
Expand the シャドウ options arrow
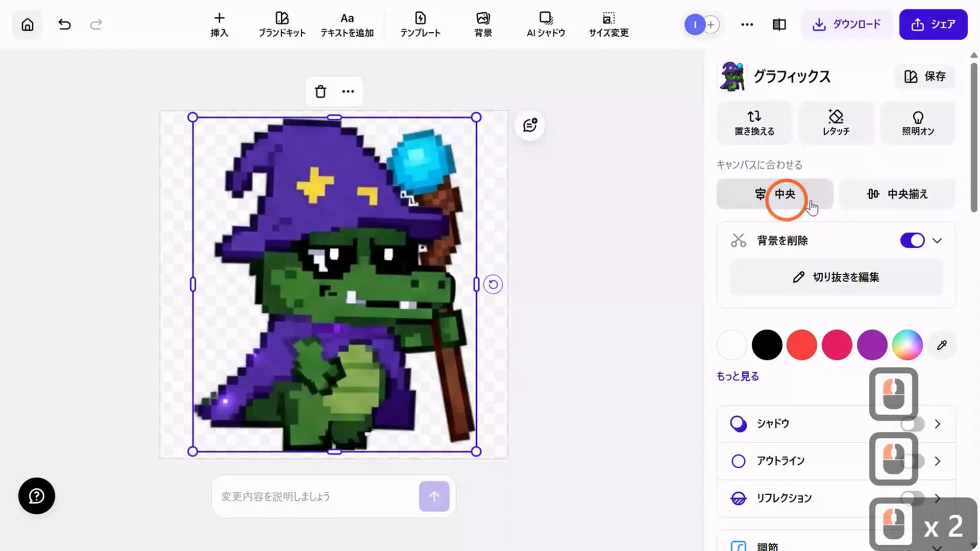pyautogui.click(x=937, y=424)
